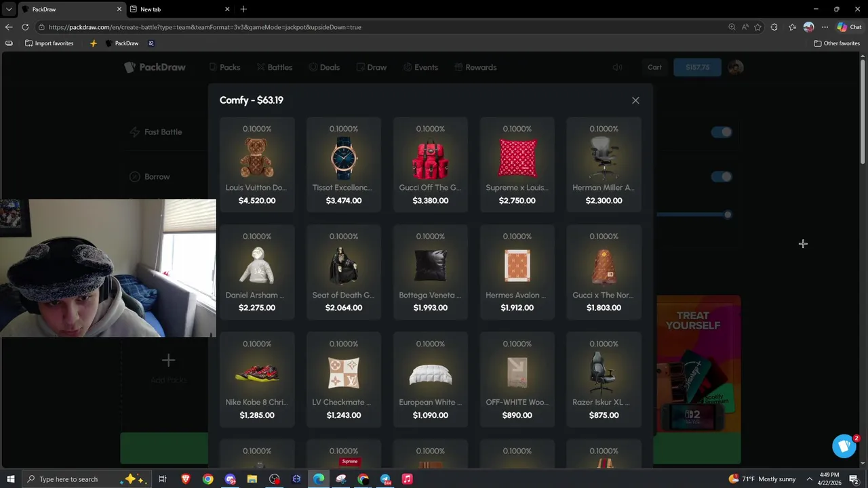Click the $875.00 price text
The height and width of the screenshot is (488, 868).
pyautogui.click(x=604, y=415)
